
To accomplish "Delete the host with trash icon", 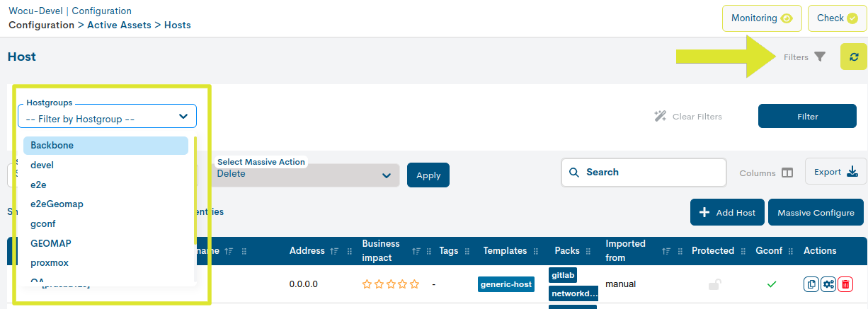I will tap(845, 284).
